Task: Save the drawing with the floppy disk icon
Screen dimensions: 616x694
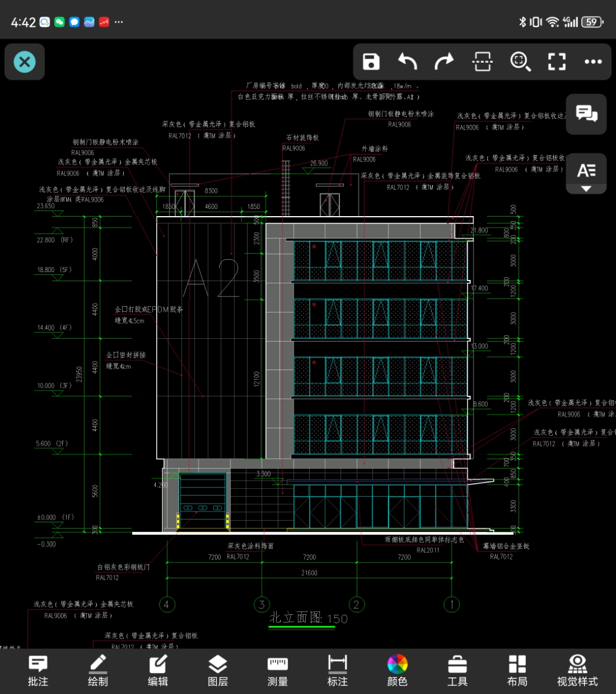Action: [x=371, y=62]
